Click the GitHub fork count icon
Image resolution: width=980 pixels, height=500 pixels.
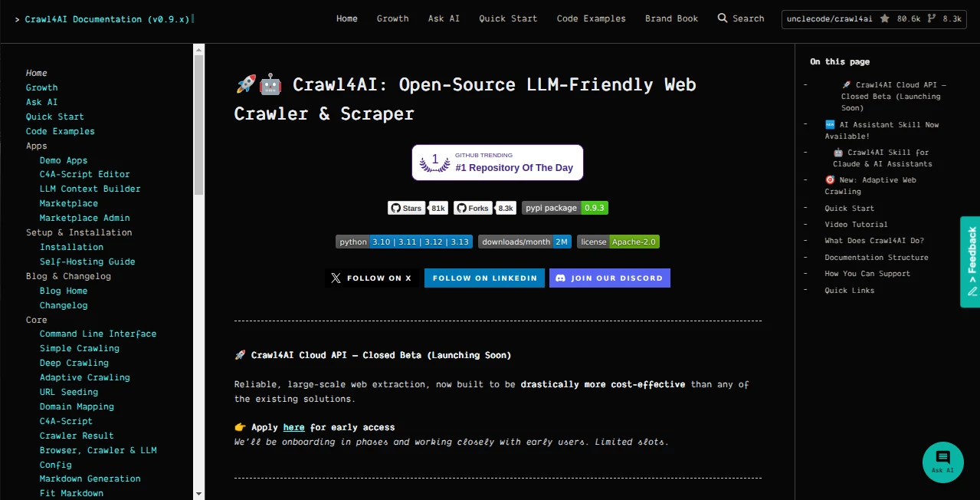932,18
